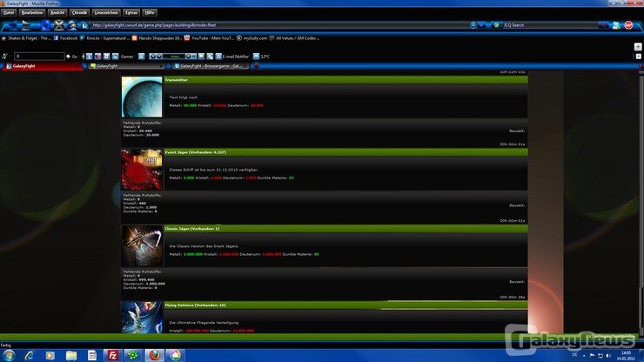Image resolution: width=644 pixels, height=362 pixels.
Task: Reload the page with the blue refresh icon
Action: pyautogui.click(x=46, y=25)
